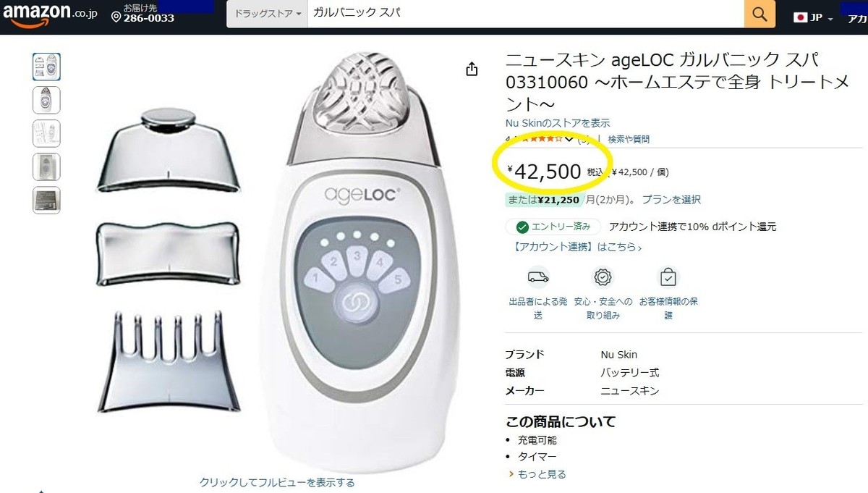The width and height of the screenshot is (868, 493).
Task: Open the ドラッグストア search category dropdown
Action: point(267,14)
